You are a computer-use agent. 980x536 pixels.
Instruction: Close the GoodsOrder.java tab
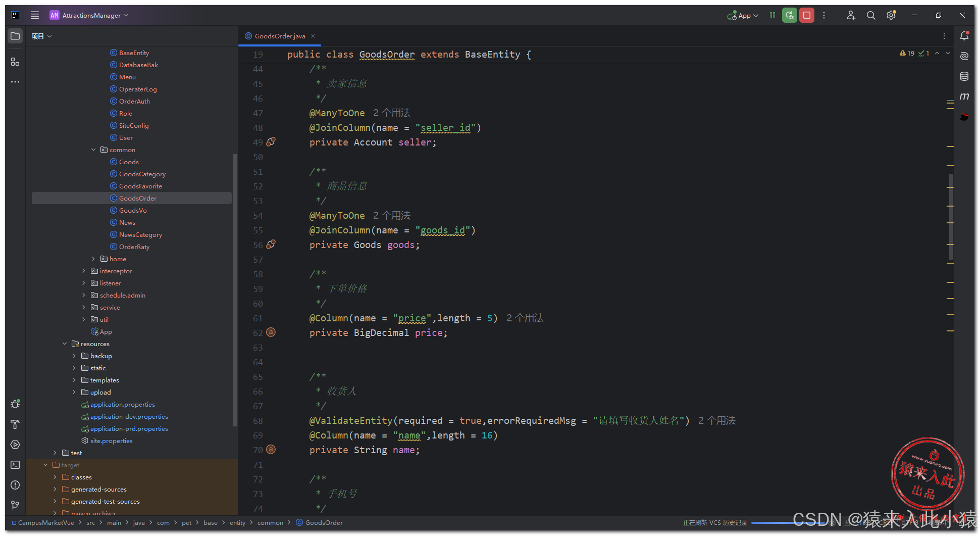tap(313, 36)
